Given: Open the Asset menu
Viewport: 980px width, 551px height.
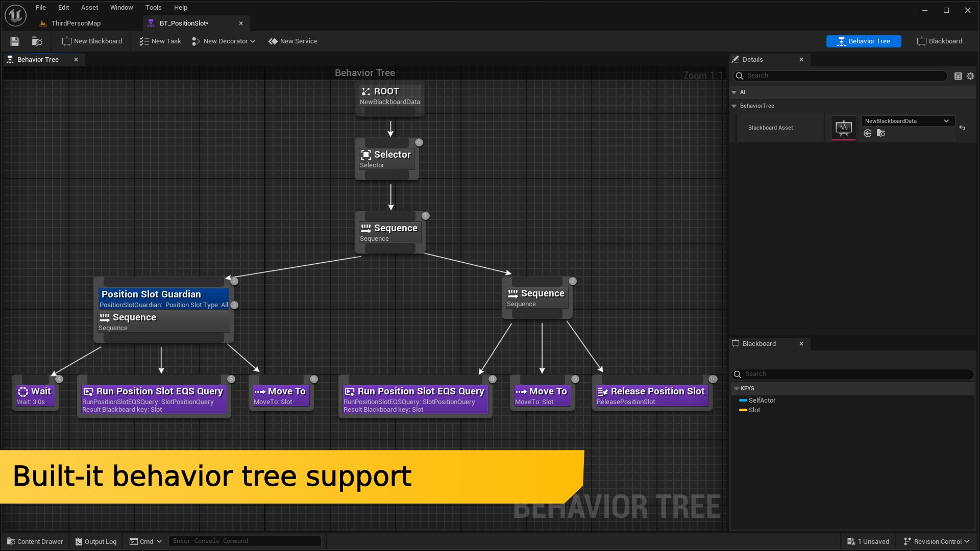Looking at the screenshot, I should [x=89, y=8].
